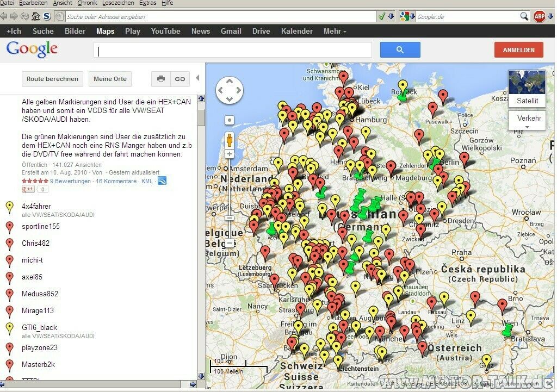
Task: Expand the Mehr menu in Google bar
Action: pyautogui.click(x=335, y=31)
